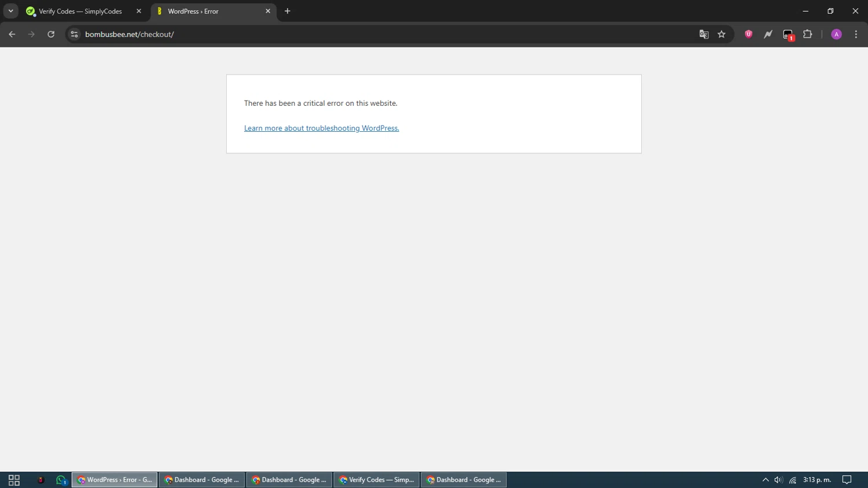Reload the checkout page
Screen dimensions: 868x488
[x=51, y=34]
